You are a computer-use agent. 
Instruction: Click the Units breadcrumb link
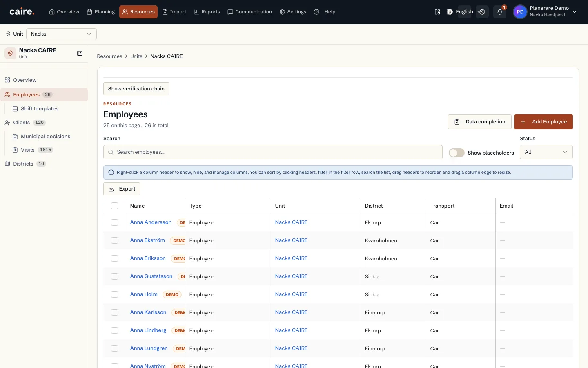pos(136,56)
